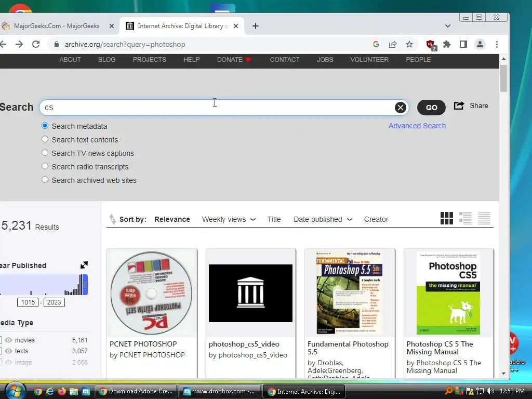Launch Chrome from quick launch

(x=37, y=392)
